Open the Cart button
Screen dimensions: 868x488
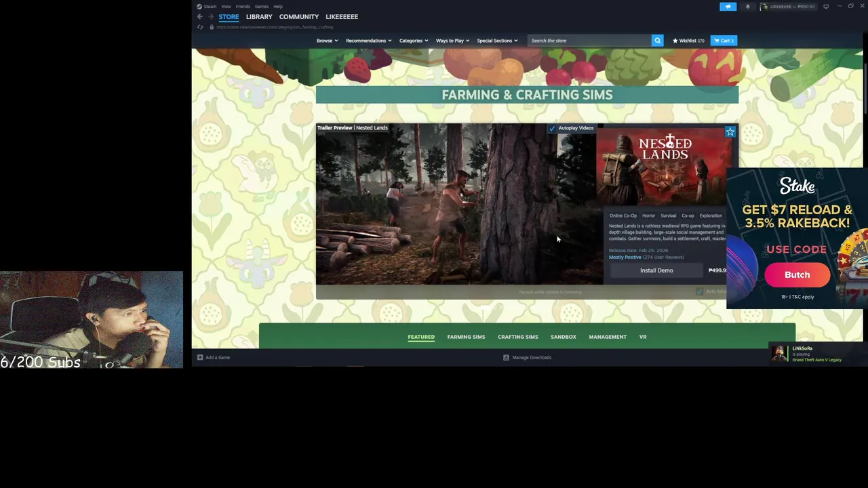pyautogui.click(x=724, y=41)
